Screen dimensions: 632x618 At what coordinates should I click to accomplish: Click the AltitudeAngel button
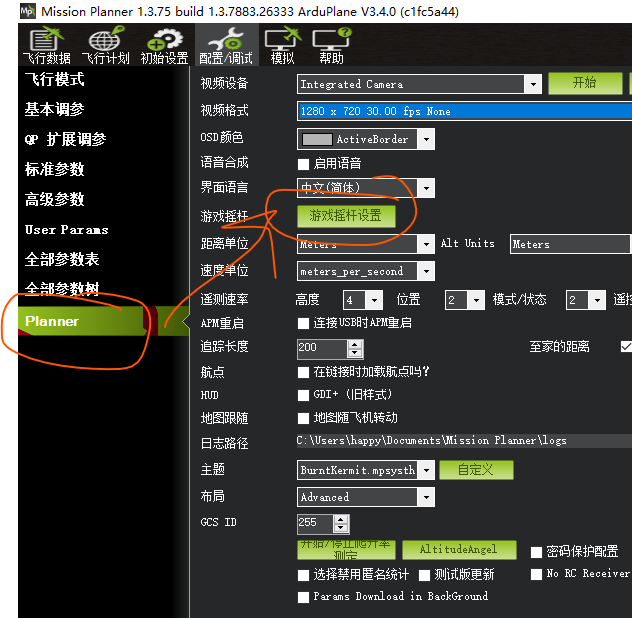[x=459, y=550]
